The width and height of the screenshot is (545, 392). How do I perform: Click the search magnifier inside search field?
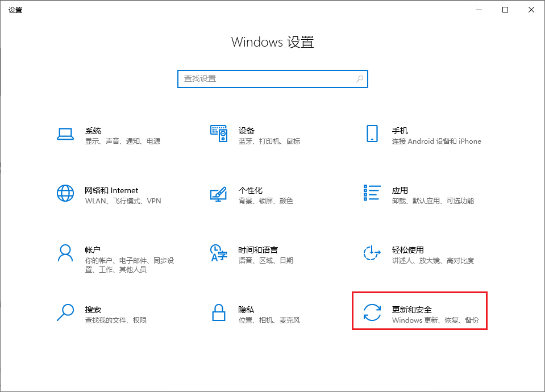pos(360,79)
